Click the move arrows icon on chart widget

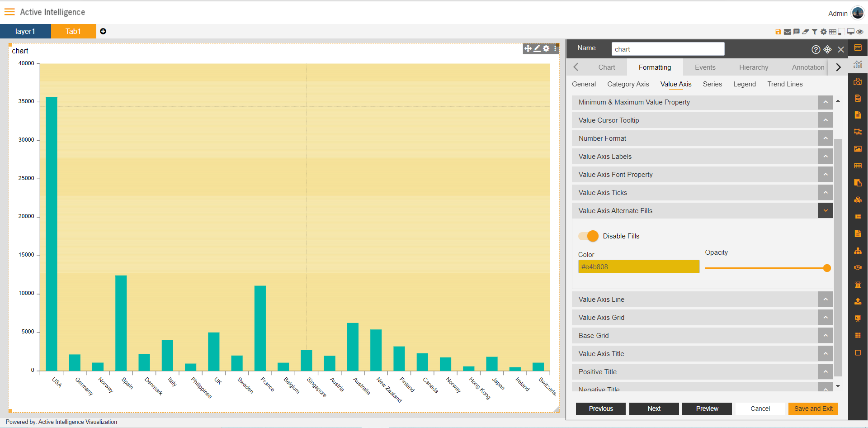[x=528, y=48]
